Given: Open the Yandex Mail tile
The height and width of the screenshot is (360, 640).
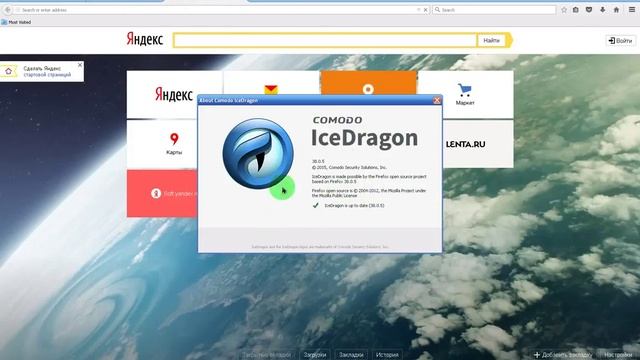Looking at the screenshot, I should point(271,83).
